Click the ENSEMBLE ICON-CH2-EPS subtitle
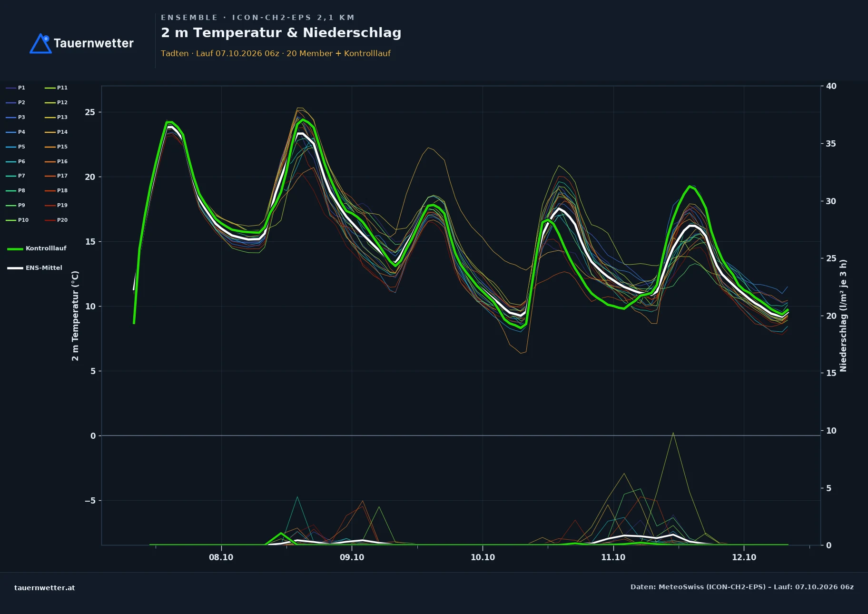This screenshot has width=868, height=614. pyautogui.click(x=257, y=18)
